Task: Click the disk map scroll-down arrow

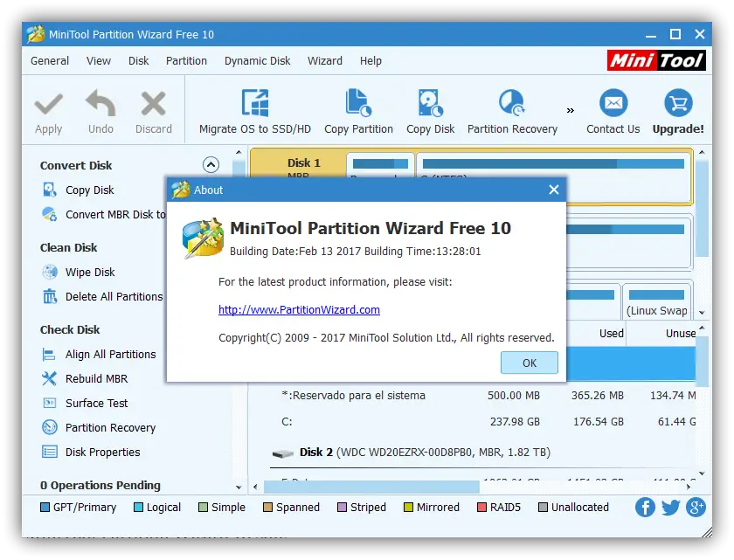Action: pos(702,312)
